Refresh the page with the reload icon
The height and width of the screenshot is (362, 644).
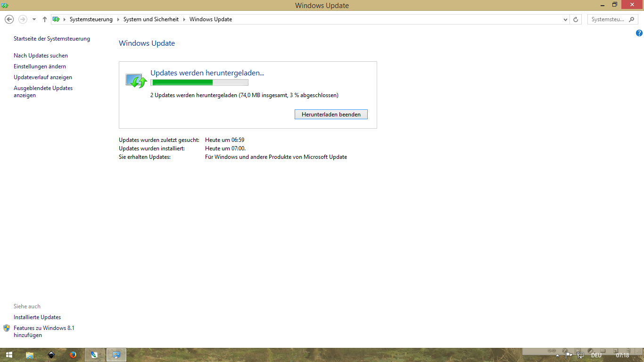[x=575, y=19]
